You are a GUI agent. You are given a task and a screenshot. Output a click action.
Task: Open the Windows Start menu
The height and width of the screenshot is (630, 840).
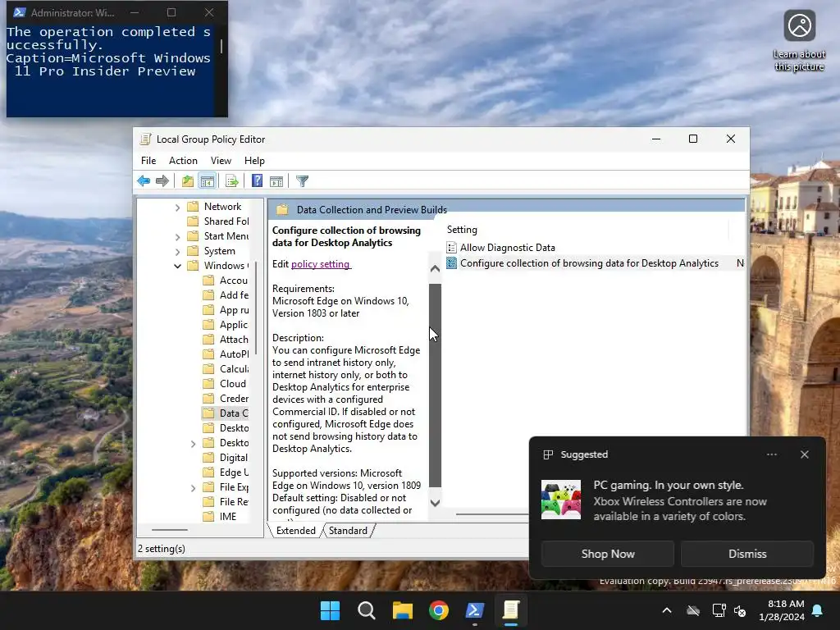click(x=330, y=610)
